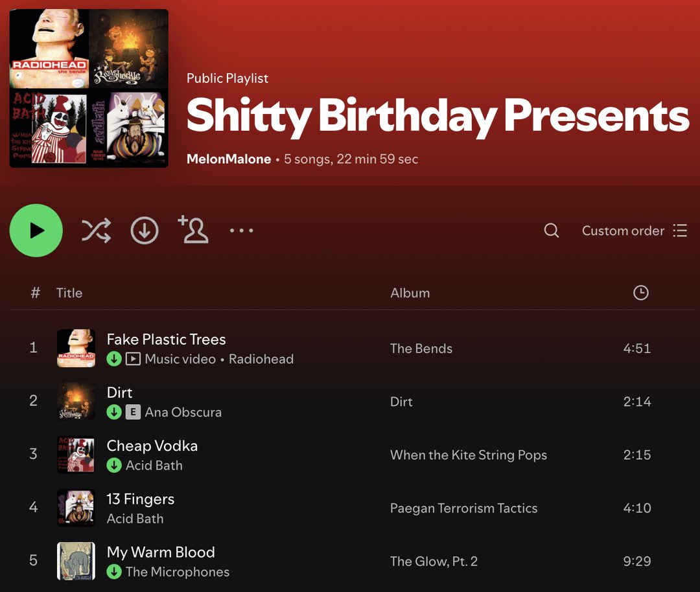Click the # column header
This screenshot has height=592, width=700.
pyautogui.click(x=35, y=293)
